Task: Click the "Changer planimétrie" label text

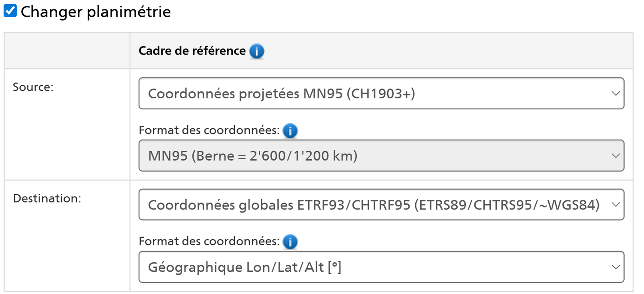Action: (x=95, y=12)
